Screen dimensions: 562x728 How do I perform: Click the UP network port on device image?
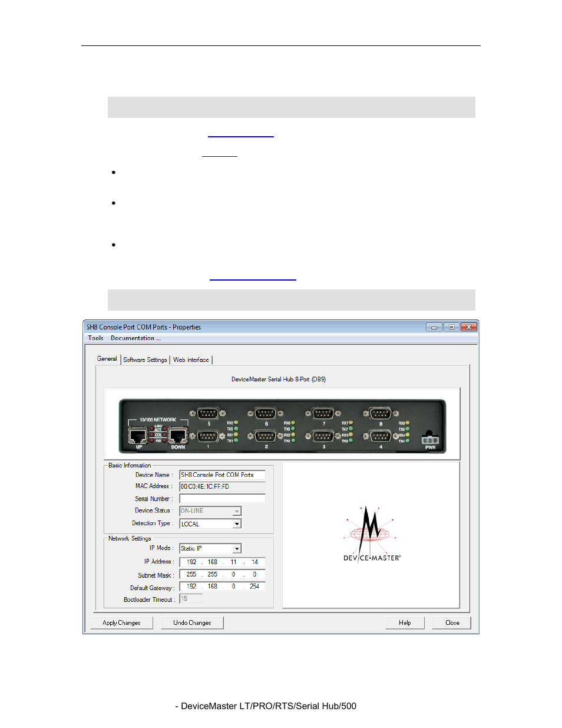[138, 437]
